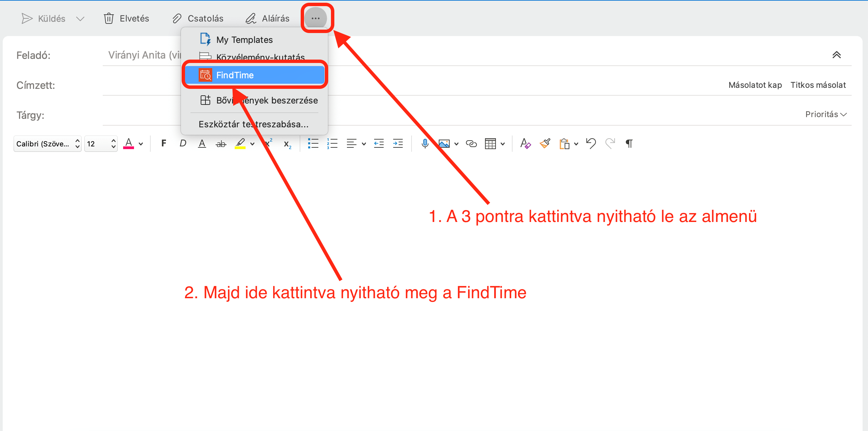Click the three-dot more options button
This screenshot has height=431, width=868.
point(316,18)
